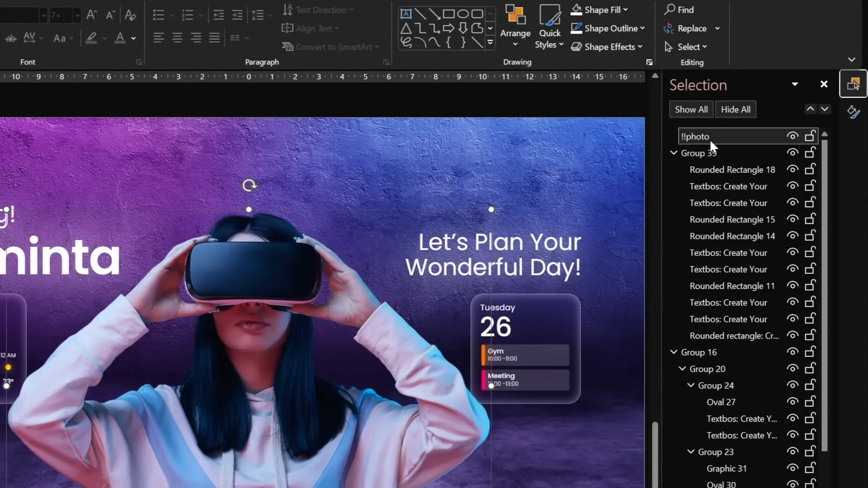This screenshot has width=868, height=488.
Task: Open Shape Fill options
Action: tap(599, 9)
